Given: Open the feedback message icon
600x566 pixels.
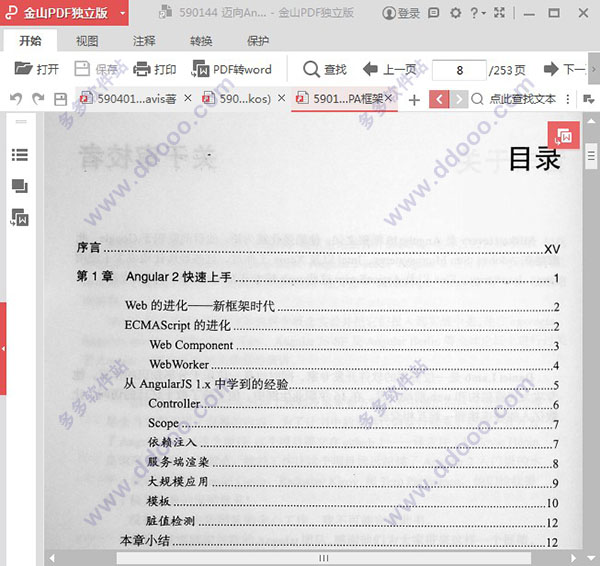Looking at the screenshot, I should (x=433, y=13).
